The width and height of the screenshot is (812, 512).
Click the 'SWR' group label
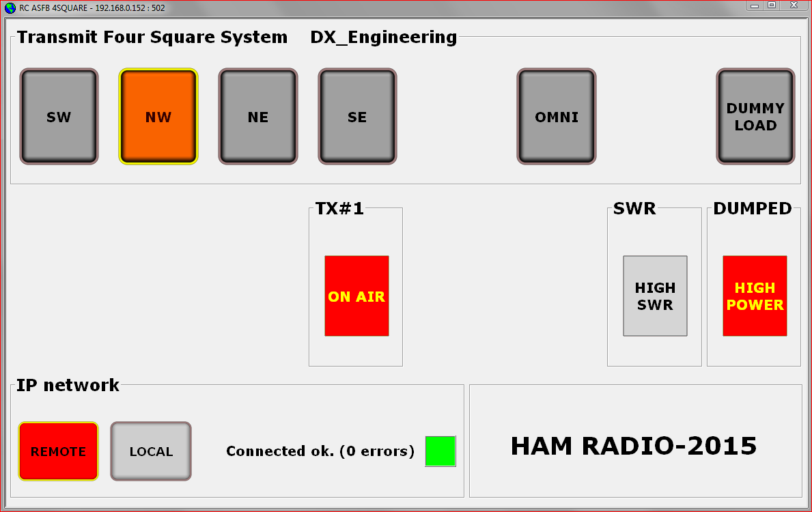(x=634, y=209)
